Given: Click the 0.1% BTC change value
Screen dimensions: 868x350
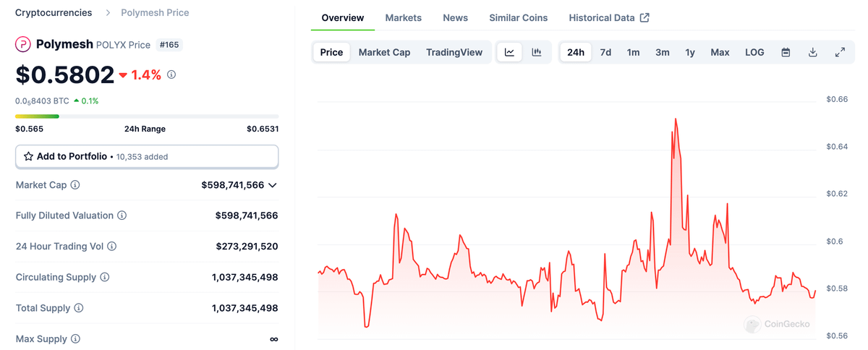Looking at the screenshot, I should tap(90, 101).
